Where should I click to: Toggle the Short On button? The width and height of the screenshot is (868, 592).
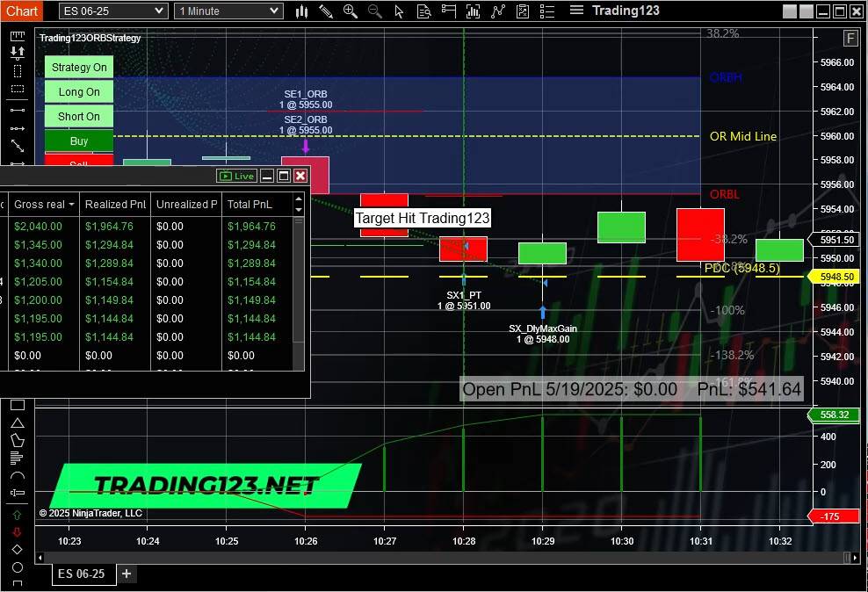click(x=79, y=116)
